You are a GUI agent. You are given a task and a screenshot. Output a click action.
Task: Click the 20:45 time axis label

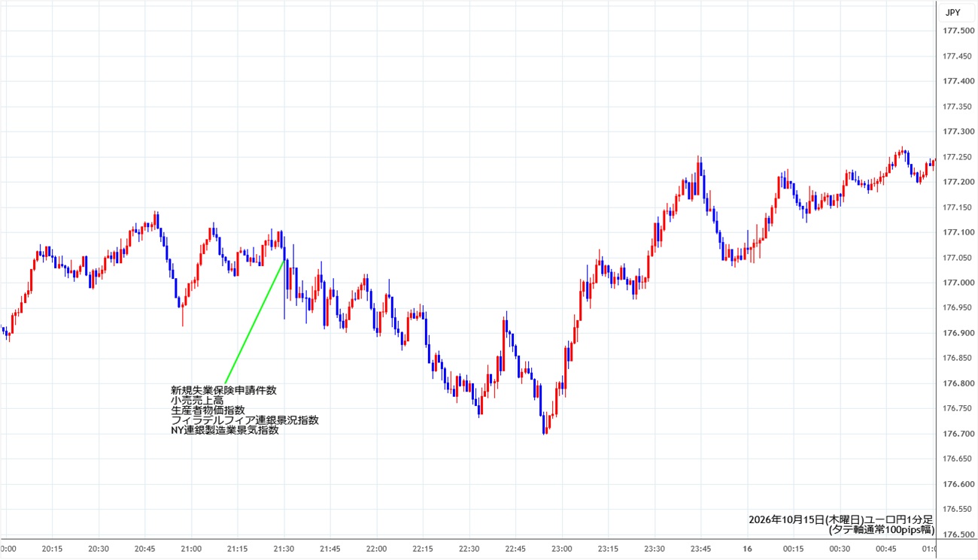tap(145, 549)
